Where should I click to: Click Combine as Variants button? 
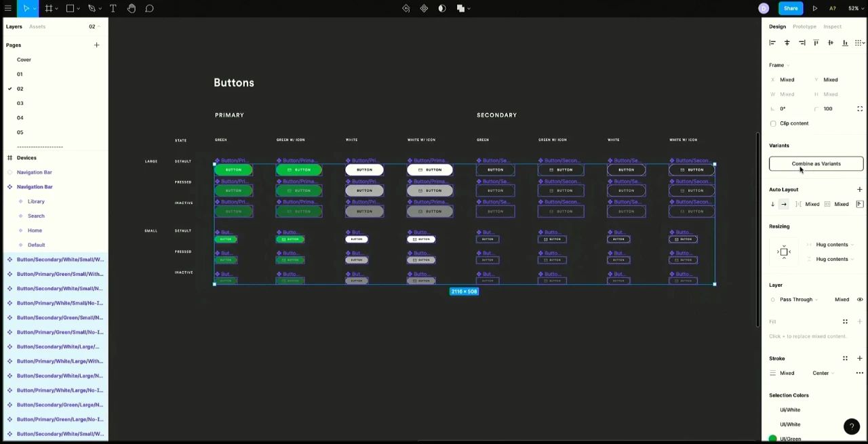[816, 163]
